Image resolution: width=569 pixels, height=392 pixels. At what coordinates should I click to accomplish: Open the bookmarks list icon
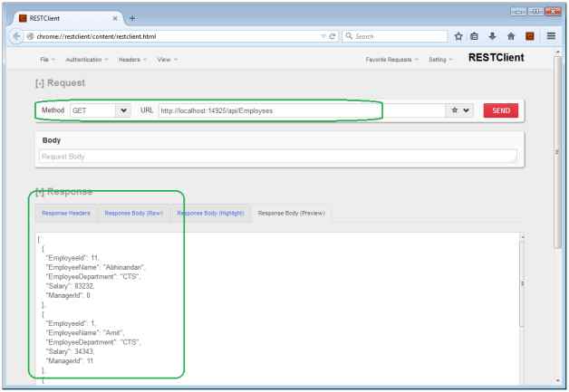click(474, 36)
